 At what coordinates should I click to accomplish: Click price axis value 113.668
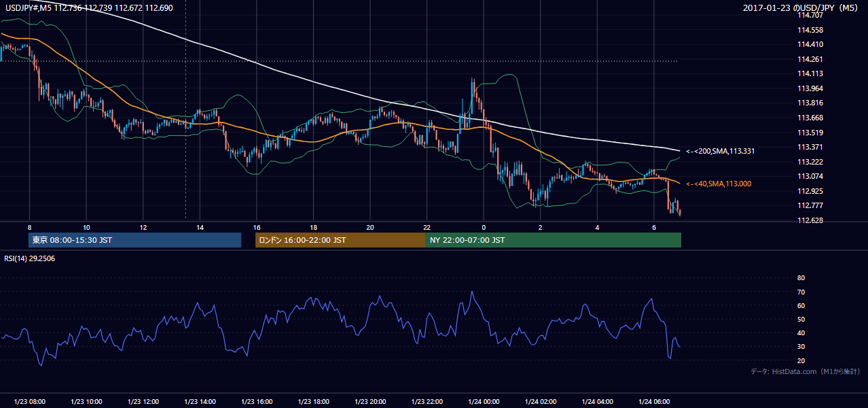pyautogui.click(x=810, y=118)
